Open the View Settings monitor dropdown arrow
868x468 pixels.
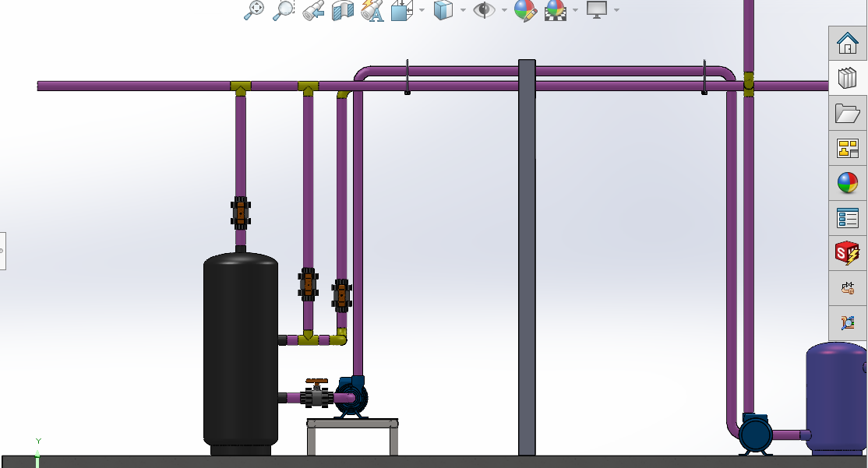pyautogui.click(x=616, y=10)
